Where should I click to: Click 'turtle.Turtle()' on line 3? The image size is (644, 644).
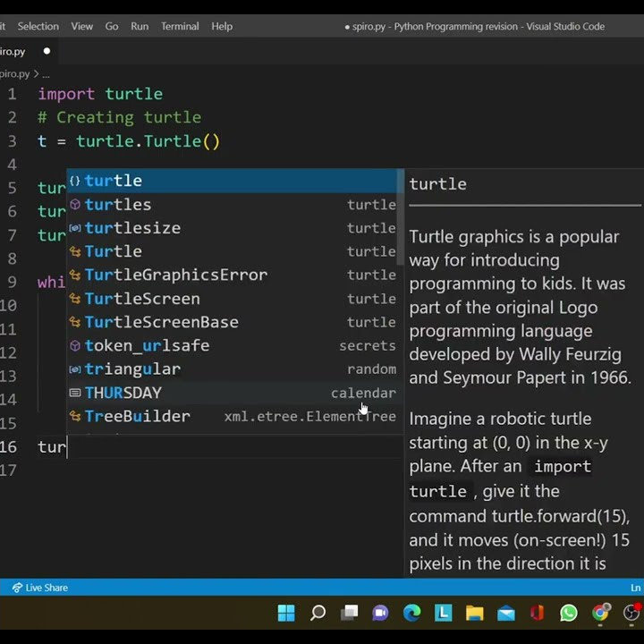coord(148,141)
